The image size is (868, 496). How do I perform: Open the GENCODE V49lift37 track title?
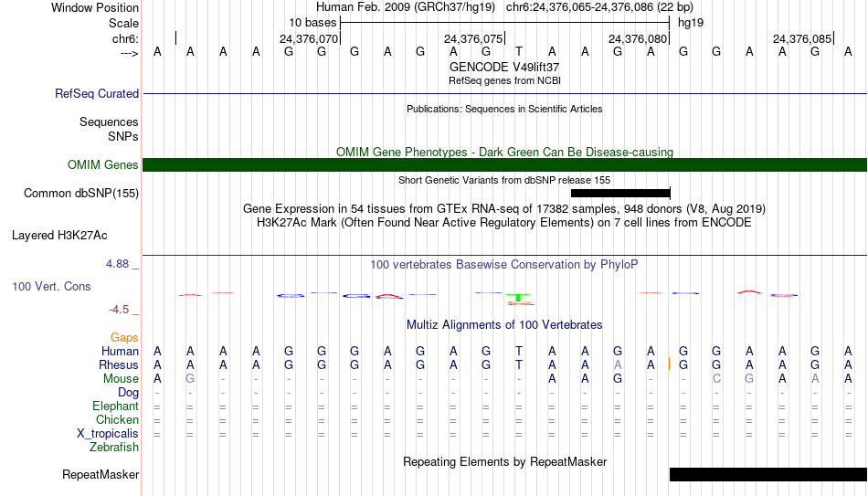click(504, 67)
